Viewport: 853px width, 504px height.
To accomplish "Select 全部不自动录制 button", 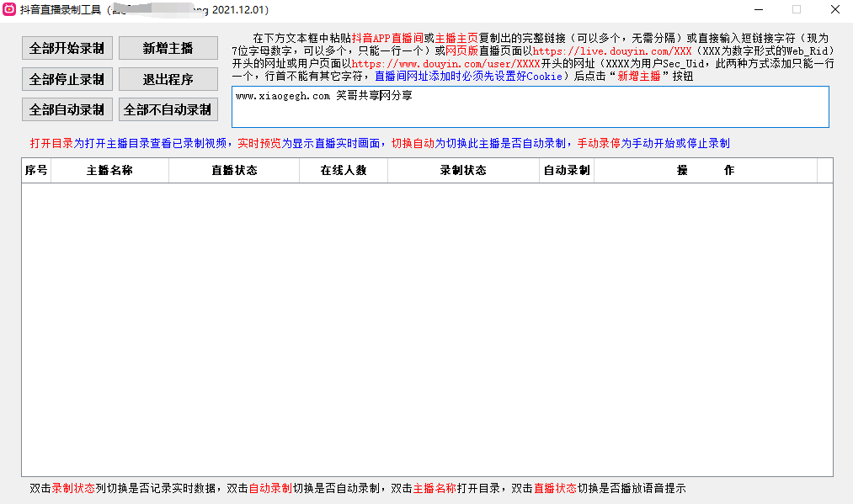I will pyautogui.click(x=168, y=110).
